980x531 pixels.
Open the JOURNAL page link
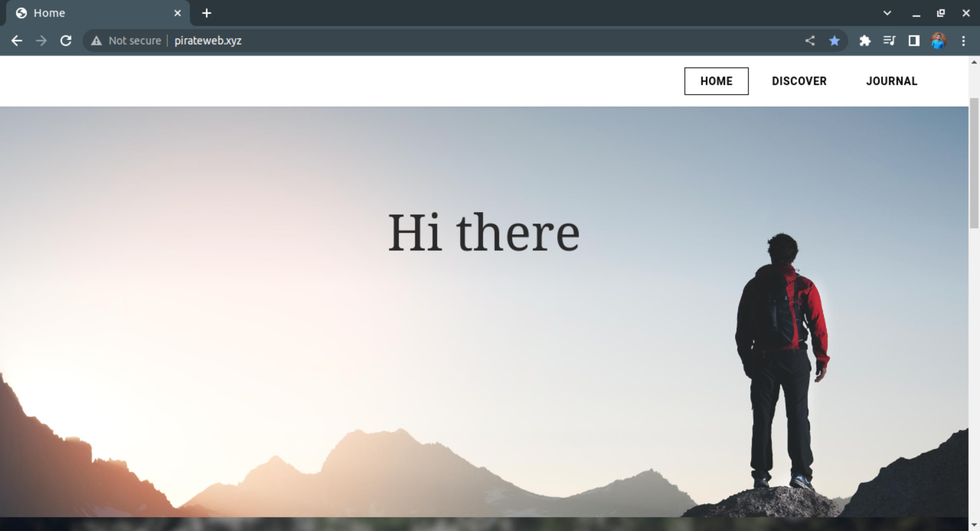(x=892, y=81)
